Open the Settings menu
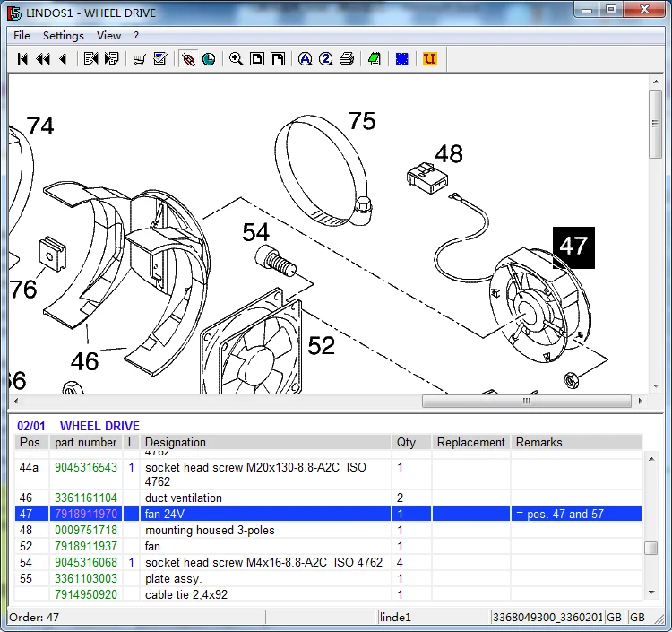The height and width of the screenshot is (632, 672). 64,36
